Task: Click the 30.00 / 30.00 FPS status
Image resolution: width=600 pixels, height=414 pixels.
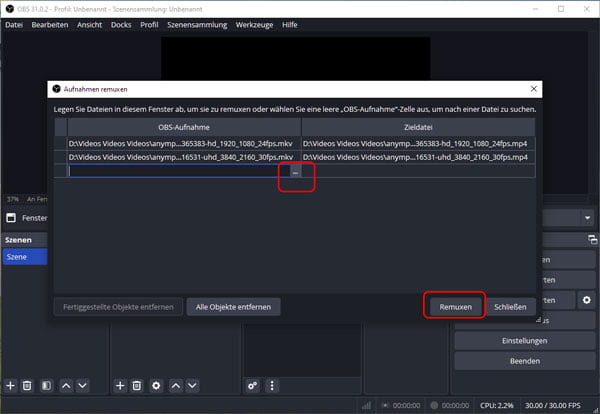Action: 553,405
